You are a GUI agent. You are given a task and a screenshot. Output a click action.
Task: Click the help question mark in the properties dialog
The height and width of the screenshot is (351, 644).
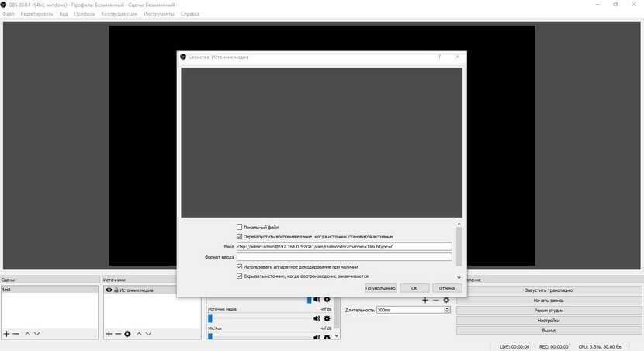tap(439, 57)
